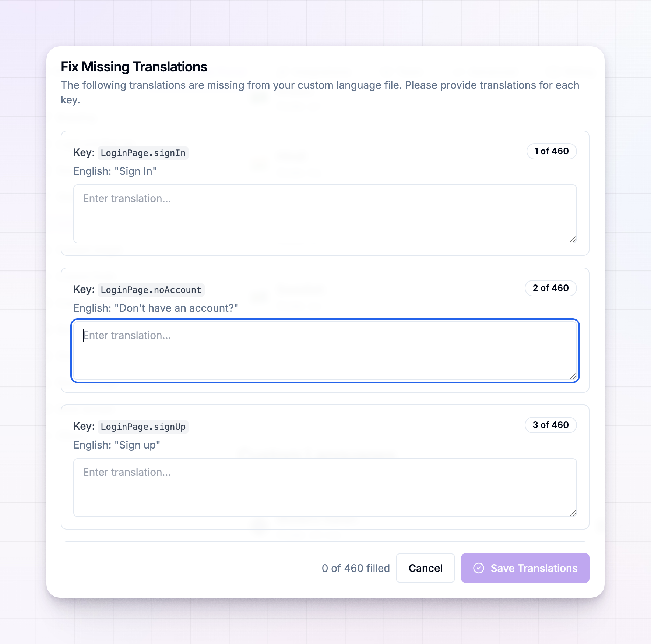651x644 pixels.
Task: Select the LoginPage.signUp key code label
Action: (x=143, y=427)
